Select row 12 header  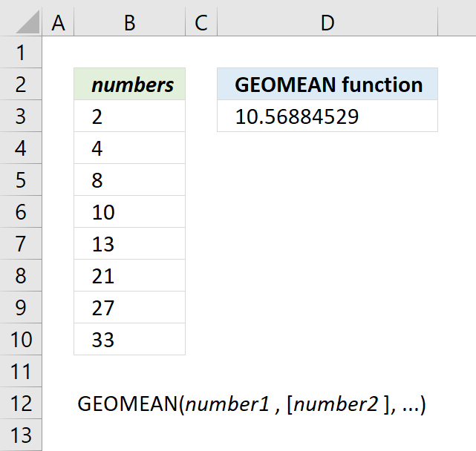pos(21,403)
